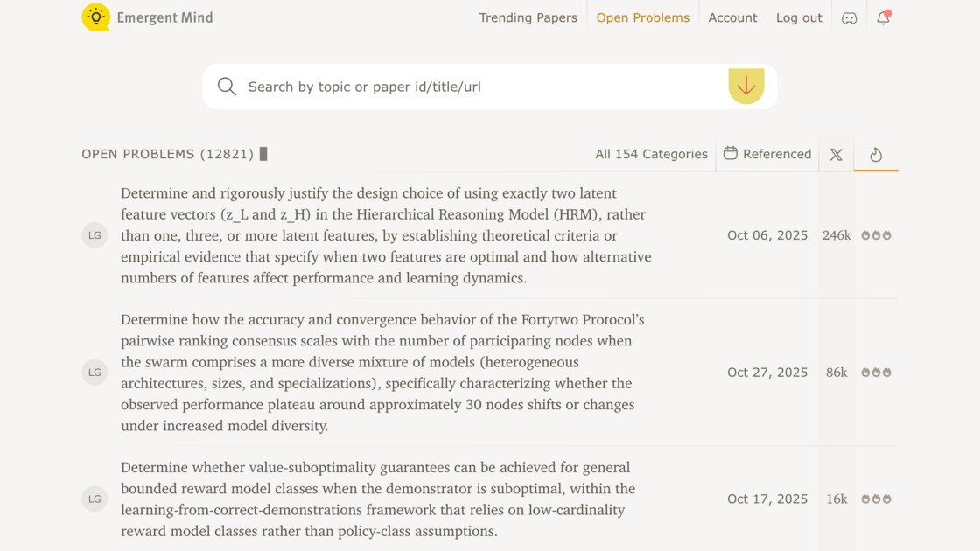Screen dimensions: 980x551
Task: Open the notifications bell
Action: [x=883, y=17]
